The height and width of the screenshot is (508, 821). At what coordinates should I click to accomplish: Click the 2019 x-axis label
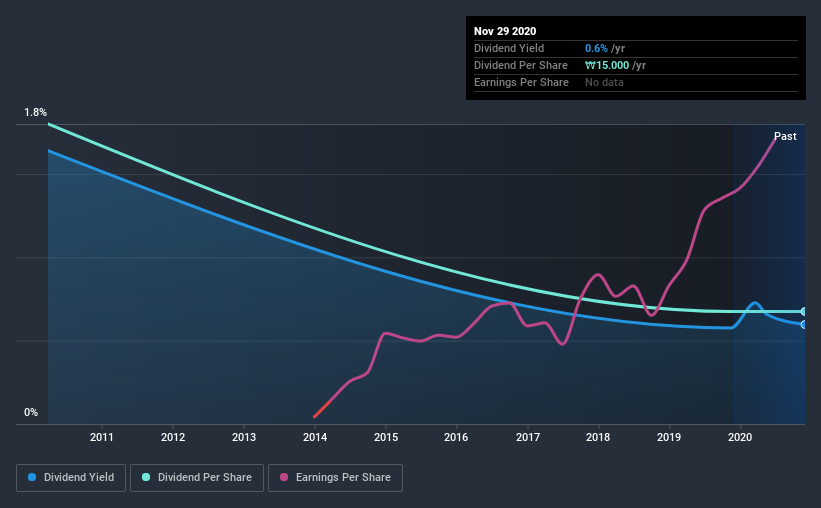coord(669,437)
